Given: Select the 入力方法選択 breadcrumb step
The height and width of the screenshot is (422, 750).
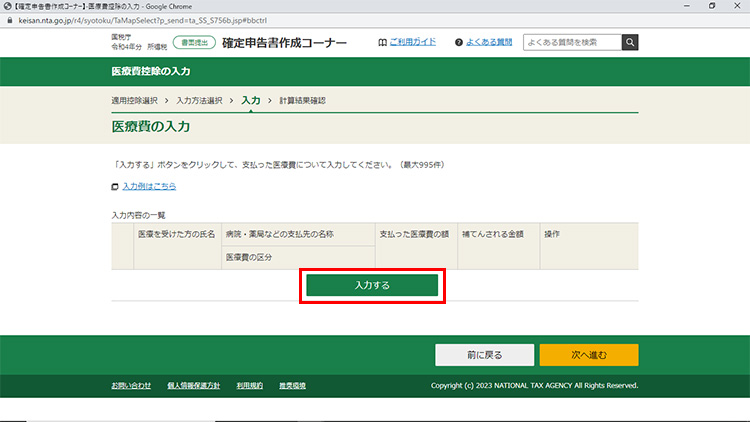Looking at the screenshot, I should click(199, 101).
